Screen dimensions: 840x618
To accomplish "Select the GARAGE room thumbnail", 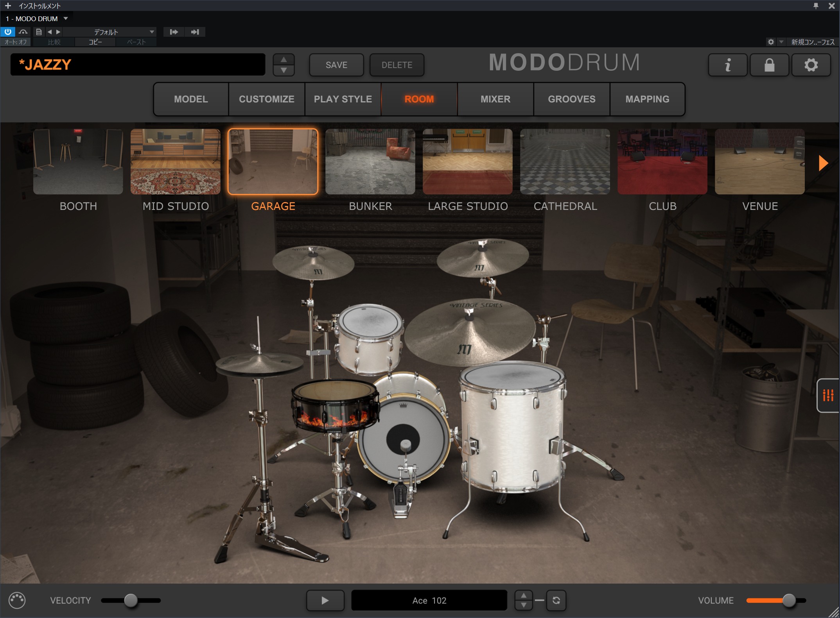I will click(273, 161).
